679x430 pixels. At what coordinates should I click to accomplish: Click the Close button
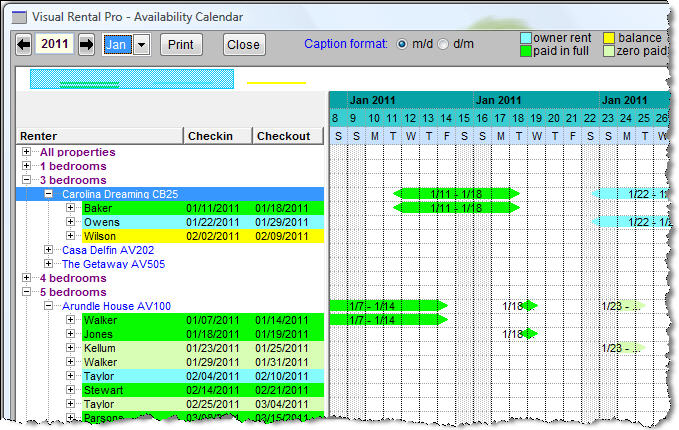click(244, 45)
